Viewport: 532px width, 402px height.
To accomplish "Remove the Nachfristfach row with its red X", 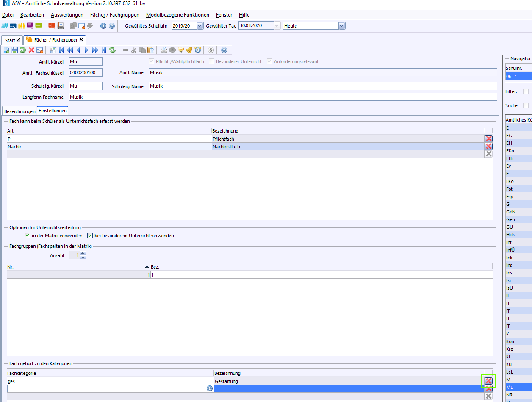I will click(488, 147).
